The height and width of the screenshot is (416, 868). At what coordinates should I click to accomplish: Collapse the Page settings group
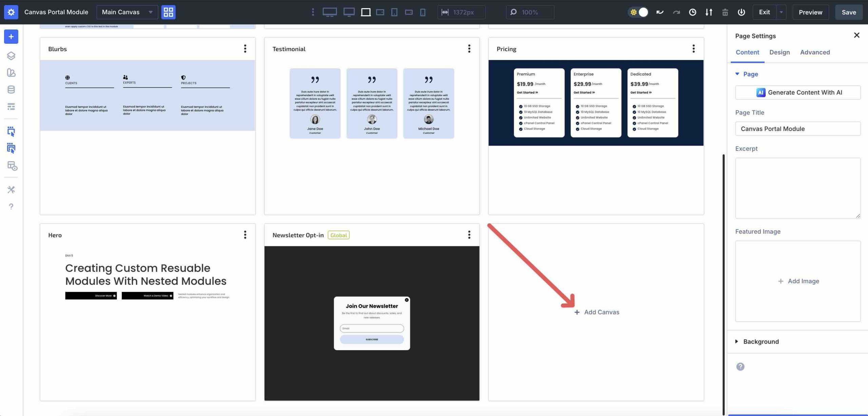(x=750, y=74)
